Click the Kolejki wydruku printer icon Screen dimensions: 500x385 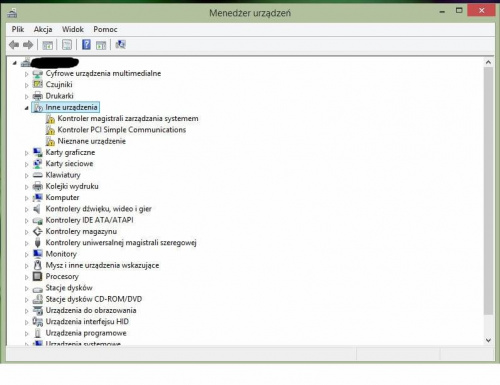[x=38, y=186]
